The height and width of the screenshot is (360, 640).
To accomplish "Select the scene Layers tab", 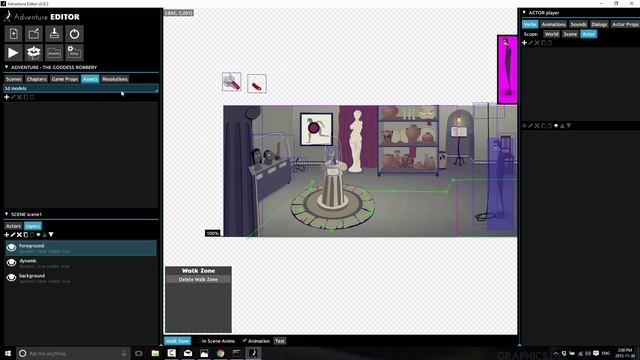I will click(x=33, y=226).
